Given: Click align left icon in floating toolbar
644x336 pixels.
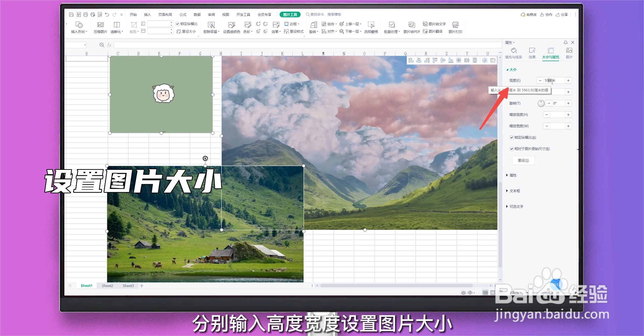Looking at the screenshot, I should coord(411,60).
